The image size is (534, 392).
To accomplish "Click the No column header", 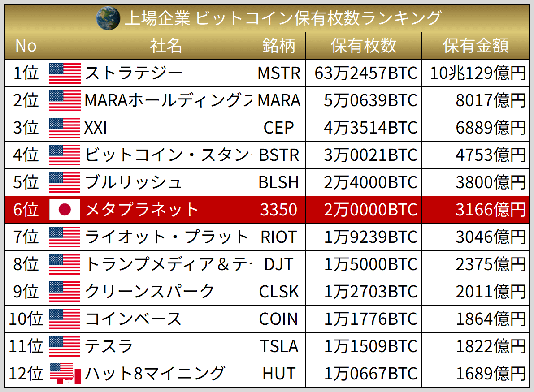I will click(x=26, y=46).
